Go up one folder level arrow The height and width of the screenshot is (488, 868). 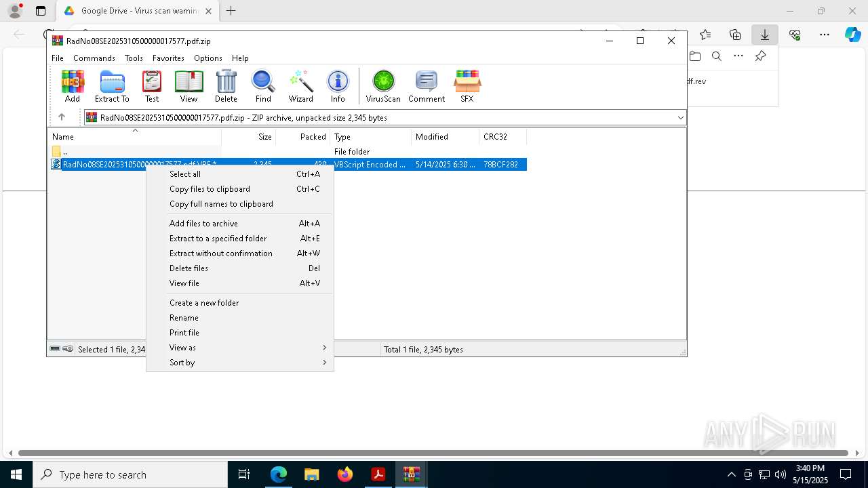(x=62, y=117)
